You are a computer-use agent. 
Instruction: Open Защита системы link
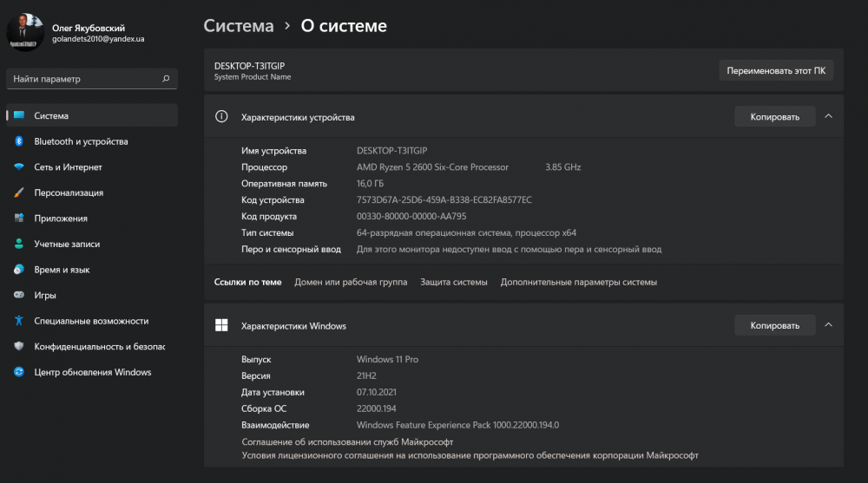(454, 282)
